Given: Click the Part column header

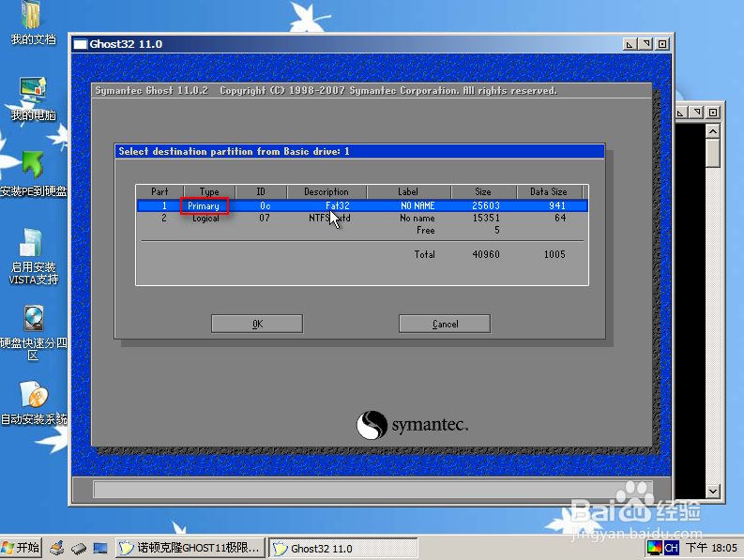Looking at the screenshot, I should pos(159,191).
